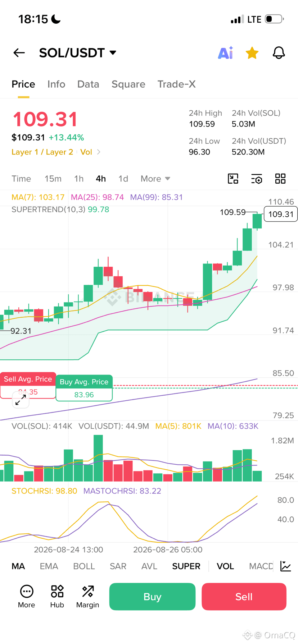
Task: Tap the MA(99): 85.31 legend text
Action: [157, 197]
